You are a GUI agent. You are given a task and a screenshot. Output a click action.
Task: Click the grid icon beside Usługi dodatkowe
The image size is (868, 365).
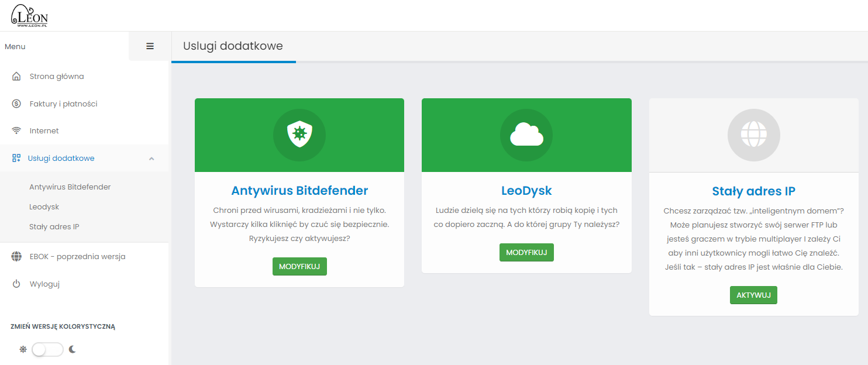coord(16,158)
